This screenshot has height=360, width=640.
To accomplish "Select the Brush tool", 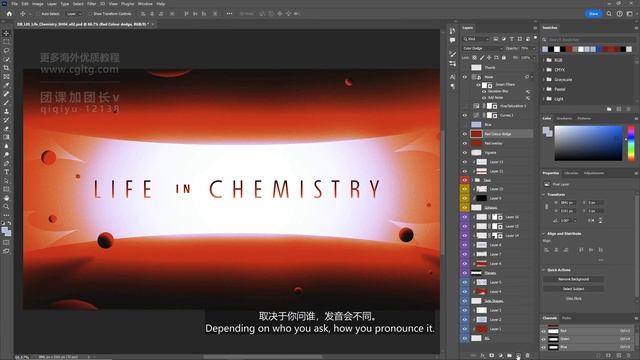I will click(x=6, y=103).
